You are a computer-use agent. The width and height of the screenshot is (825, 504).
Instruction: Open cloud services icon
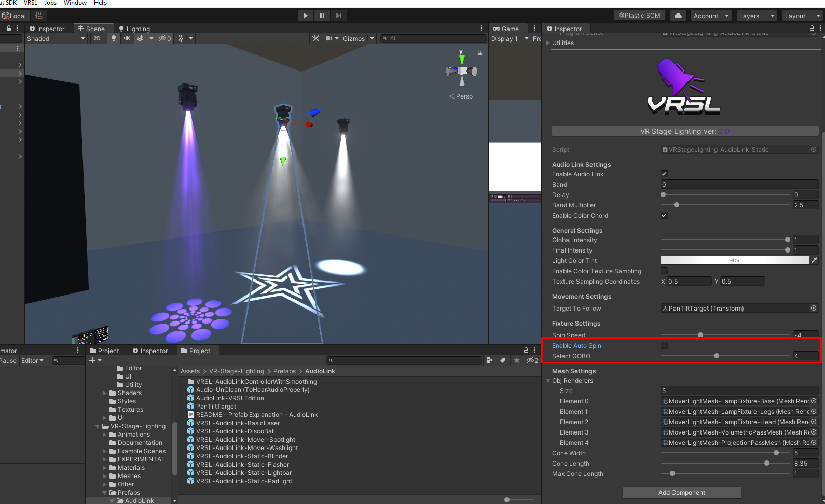(x=678, y=16)
